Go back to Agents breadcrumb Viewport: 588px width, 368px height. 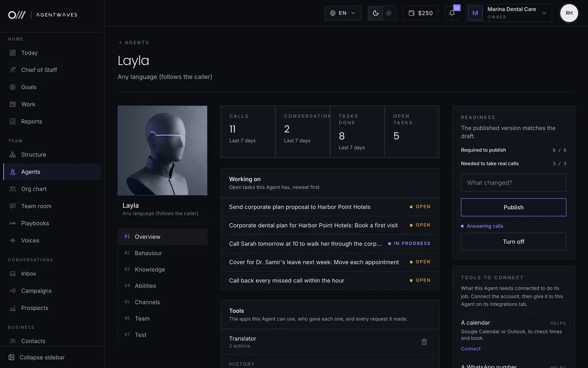[134, 43]
